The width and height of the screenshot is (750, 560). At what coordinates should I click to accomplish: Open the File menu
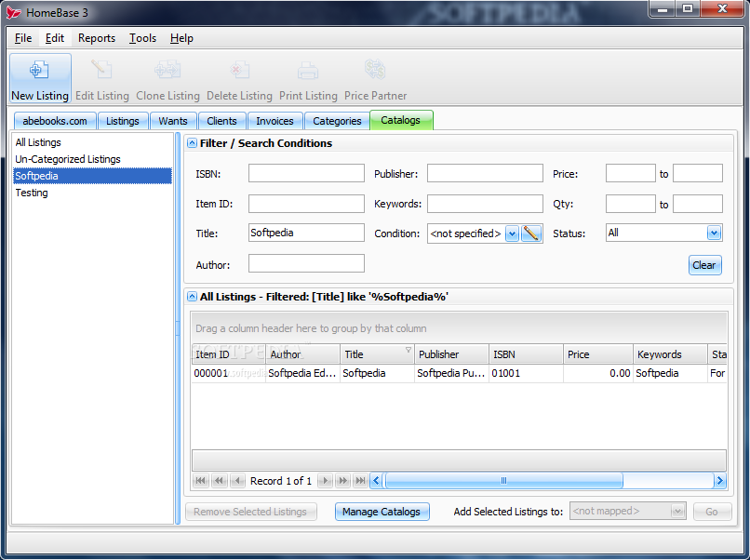coord(23,38)
